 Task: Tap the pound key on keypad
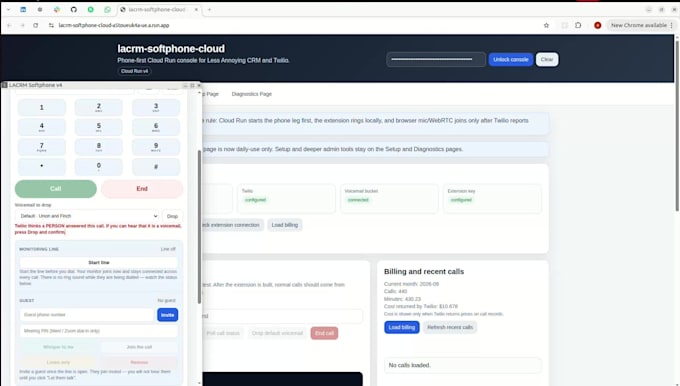(156, 167)
